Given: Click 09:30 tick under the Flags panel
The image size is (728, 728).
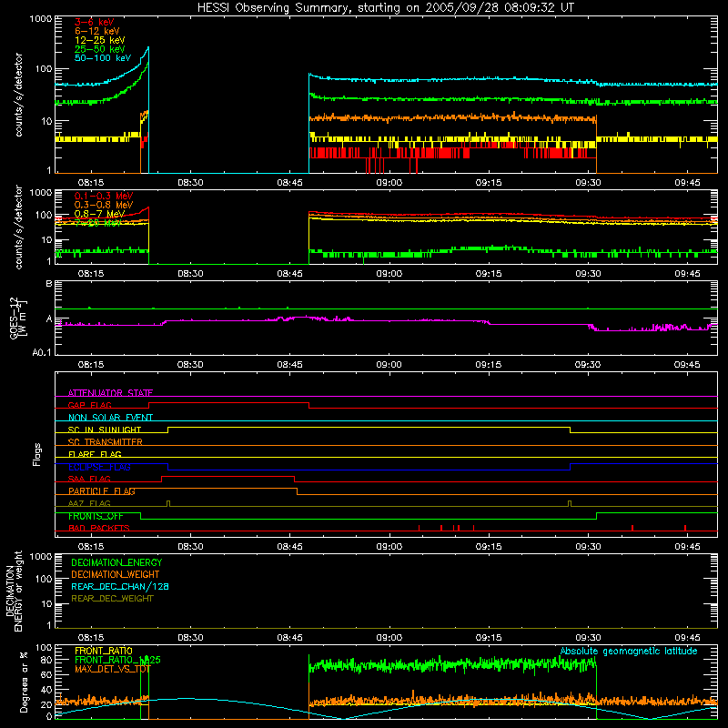Looking at the screenshot, I should click(588, 547).
